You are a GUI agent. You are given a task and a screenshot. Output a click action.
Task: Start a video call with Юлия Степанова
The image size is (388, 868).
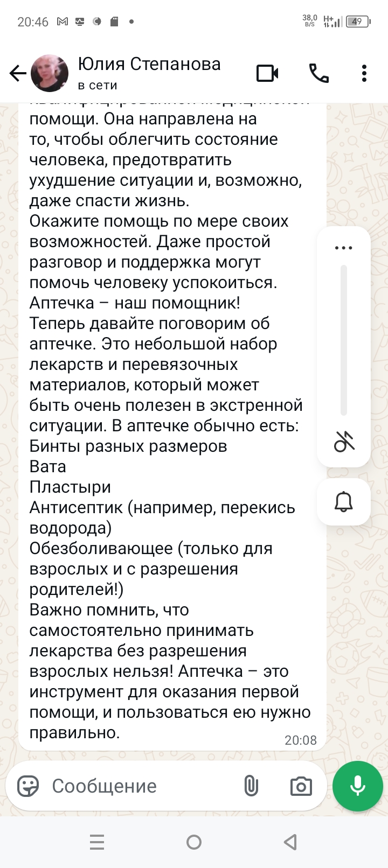267,73
